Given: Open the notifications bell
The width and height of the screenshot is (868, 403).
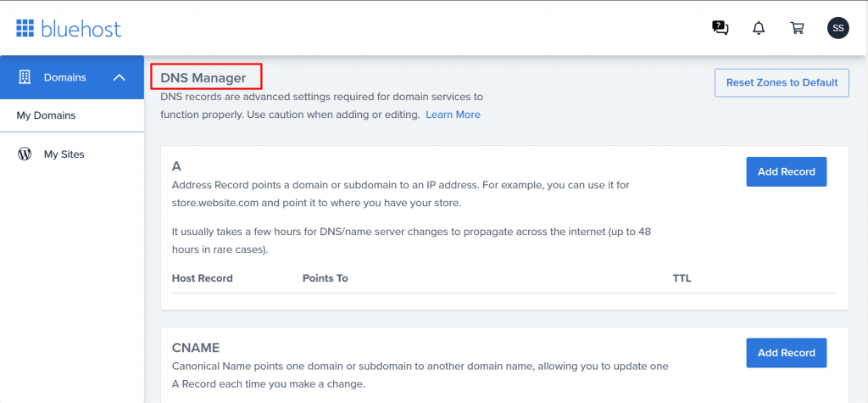Looking at the screenshot, I should (759, 28).
